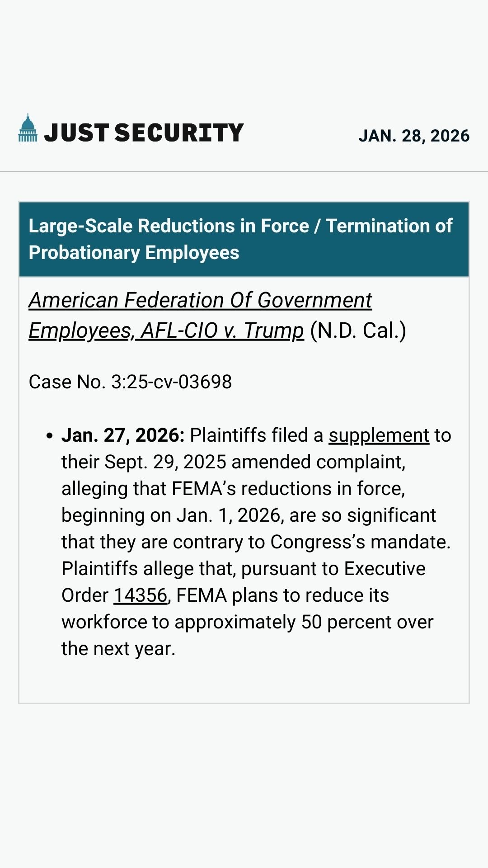Open the supplement filing link
This screenshot has width=488, height=868.
379,435
